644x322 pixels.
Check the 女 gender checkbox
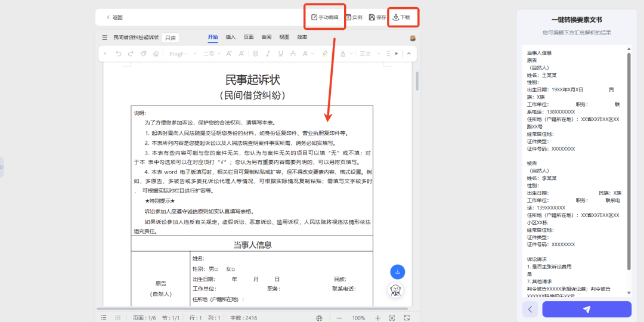pyautogui.click(x=233, y=269)
